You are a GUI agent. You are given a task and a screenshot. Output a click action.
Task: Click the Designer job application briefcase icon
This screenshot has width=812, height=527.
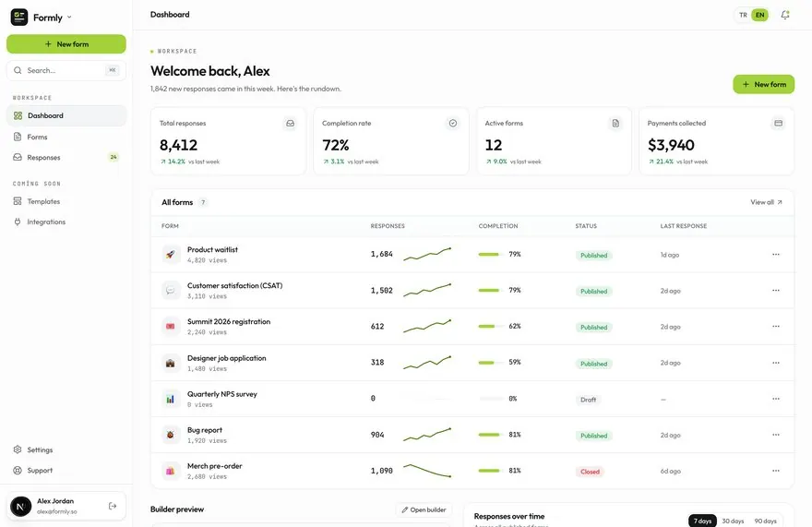[x=171, y=363]
